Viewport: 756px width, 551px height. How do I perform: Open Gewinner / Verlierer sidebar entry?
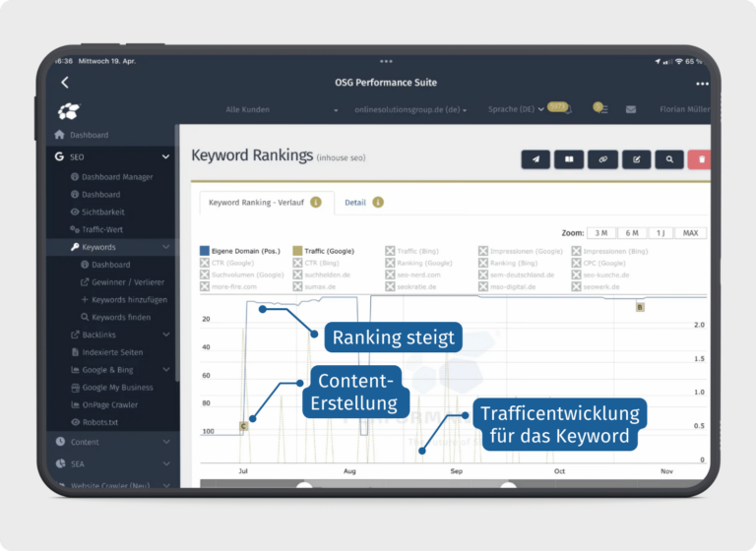coord(122,282)
